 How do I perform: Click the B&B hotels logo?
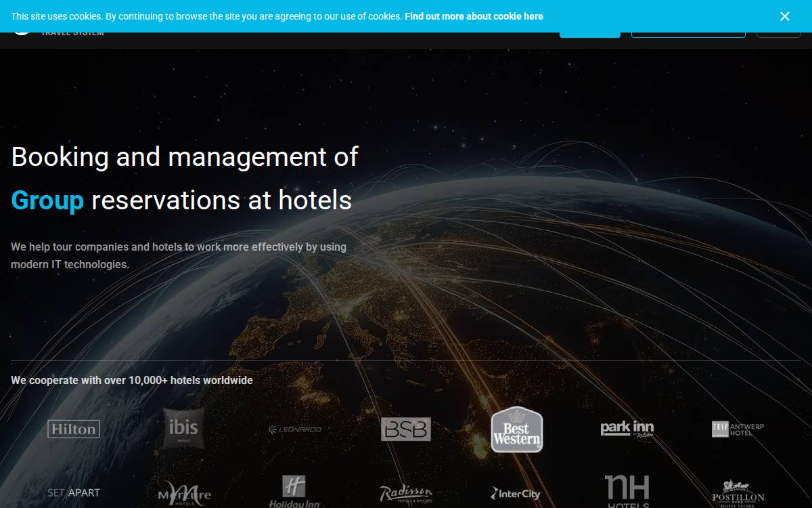tap(406, 429)
